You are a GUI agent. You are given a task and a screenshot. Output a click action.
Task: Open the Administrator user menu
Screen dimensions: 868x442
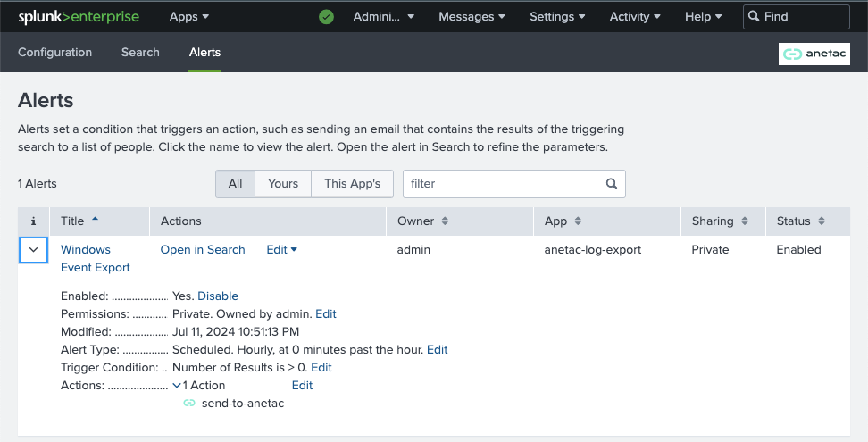[384, 17]
